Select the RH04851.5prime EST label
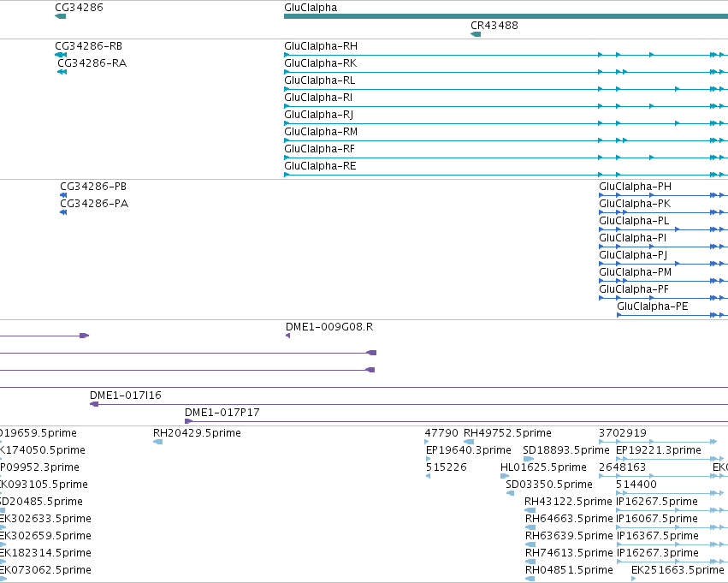The height and width of the screenshot is (583, 728). (569, 570)
